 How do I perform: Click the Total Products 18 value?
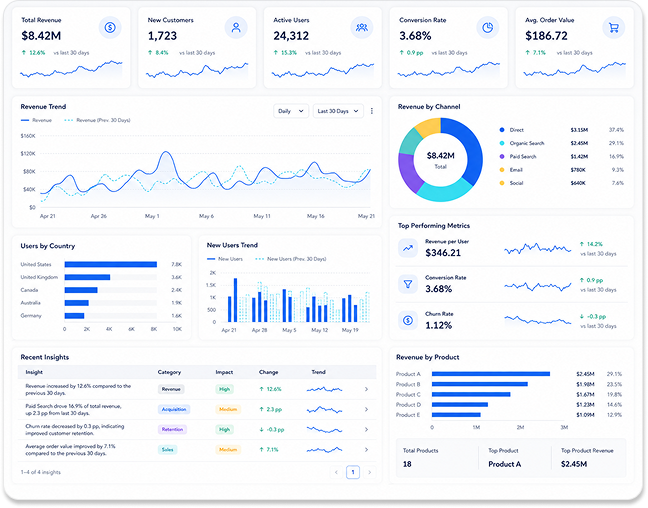pyautogui.click(x=407, y=464)
